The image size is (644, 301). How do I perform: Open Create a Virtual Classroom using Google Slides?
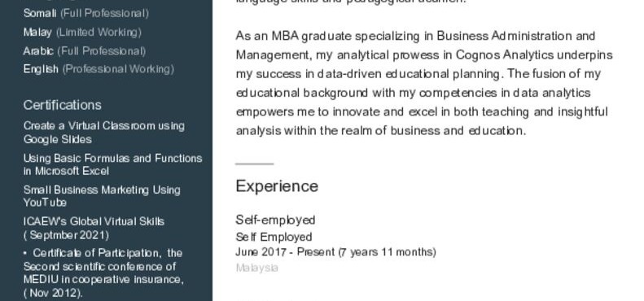click(x=104, y=133)
